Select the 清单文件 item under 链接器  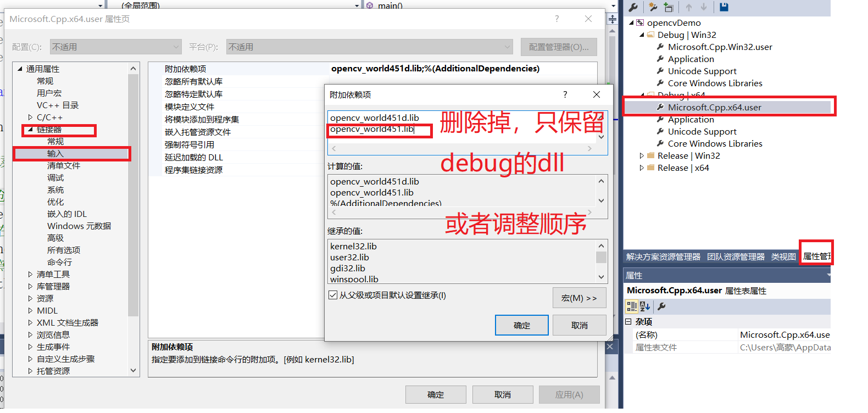(x=64, y=165)
